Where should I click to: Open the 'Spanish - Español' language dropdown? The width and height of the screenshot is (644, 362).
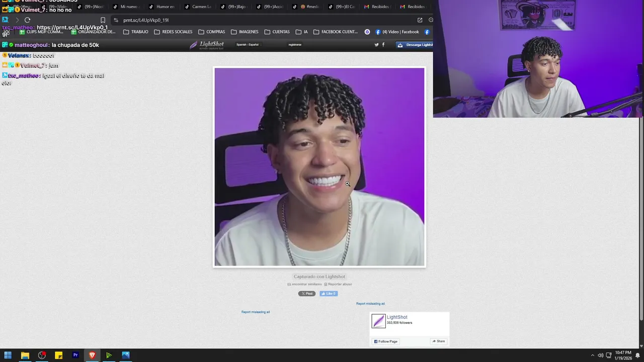248,45
